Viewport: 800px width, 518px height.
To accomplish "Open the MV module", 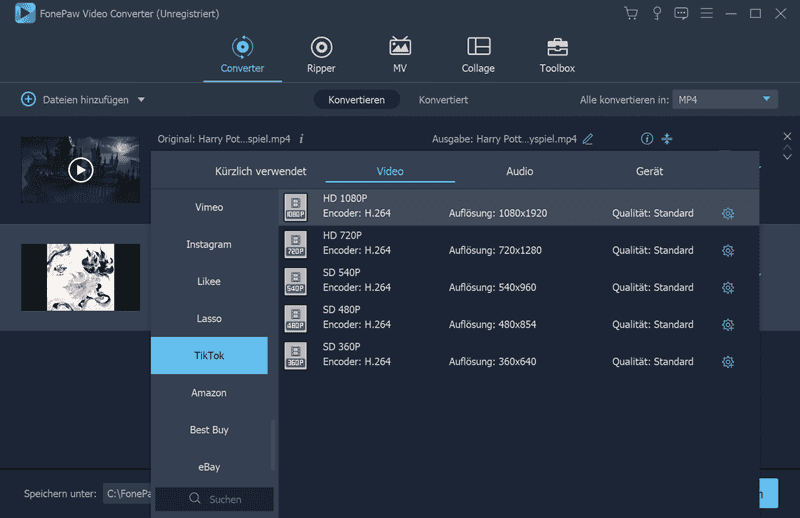I will 400,56.
